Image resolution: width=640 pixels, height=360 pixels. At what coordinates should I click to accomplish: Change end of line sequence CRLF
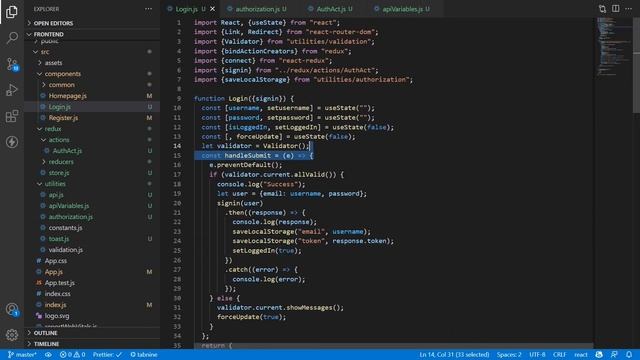[559, 354]
